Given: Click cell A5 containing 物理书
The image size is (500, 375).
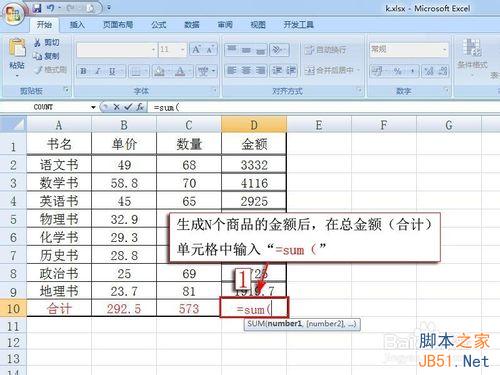Looking at the screenshot, I should click(59, 219).
